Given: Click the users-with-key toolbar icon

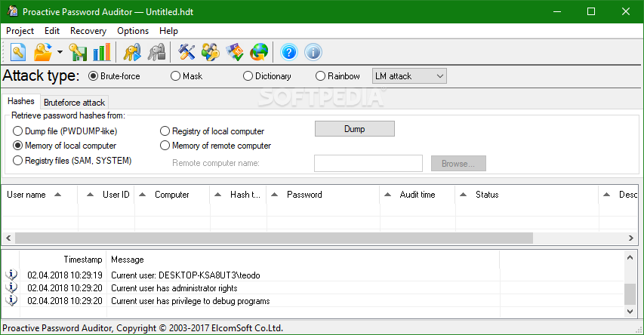Looking at the screenshot, I should coord(211,53).
